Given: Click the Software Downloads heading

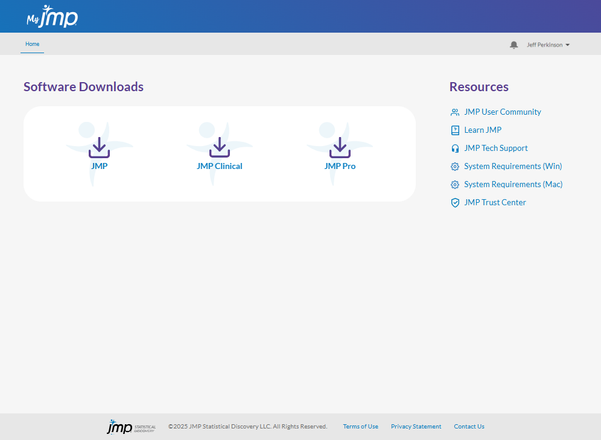Looking at the screenshot, I should coord(84,87).
